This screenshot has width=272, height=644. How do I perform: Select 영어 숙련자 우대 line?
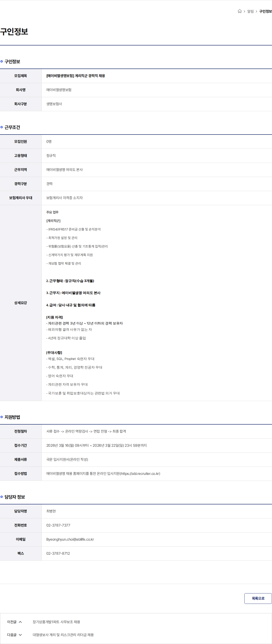point(60,376)
